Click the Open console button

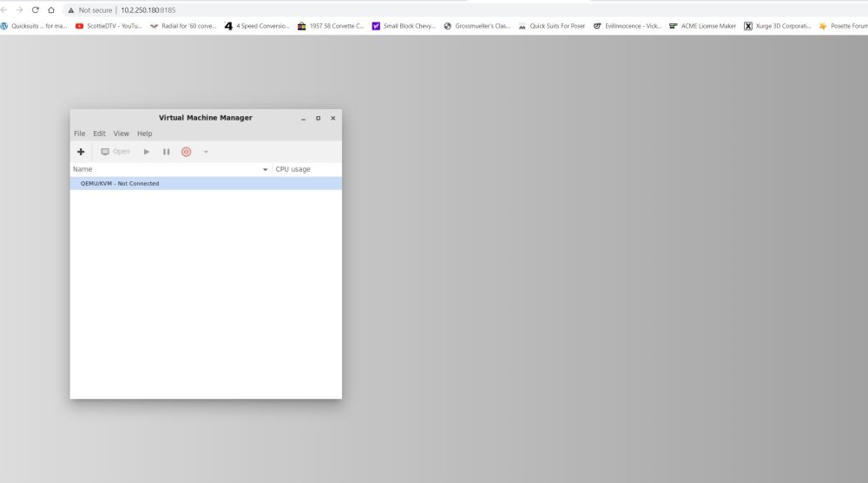(115, 152)
